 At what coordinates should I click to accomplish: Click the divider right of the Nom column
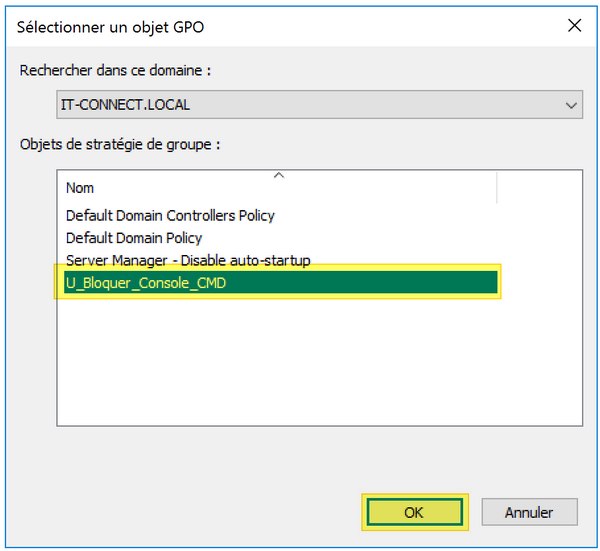(496, 187)
